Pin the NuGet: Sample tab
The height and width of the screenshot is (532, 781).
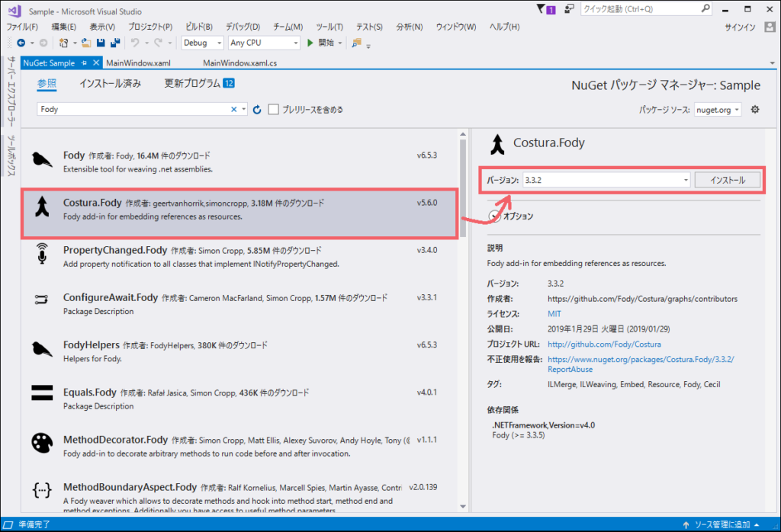coord(84,62)
